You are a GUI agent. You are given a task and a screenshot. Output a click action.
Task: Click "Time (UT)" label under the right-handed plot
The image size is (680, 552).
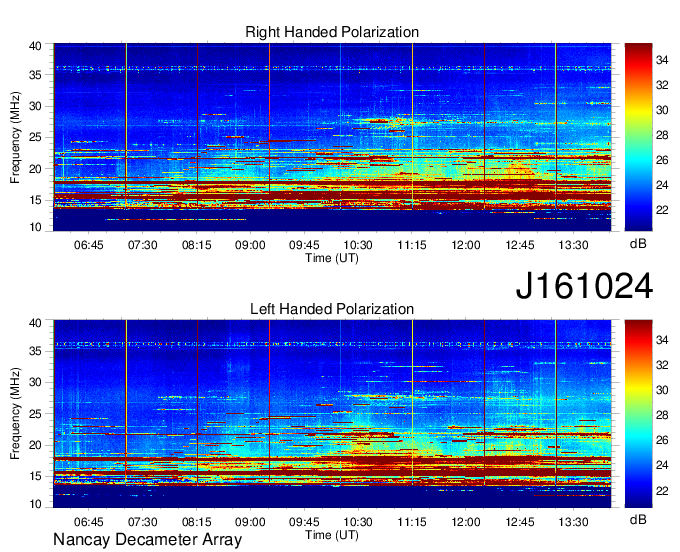pyautogui.click(x=332, y=258)
